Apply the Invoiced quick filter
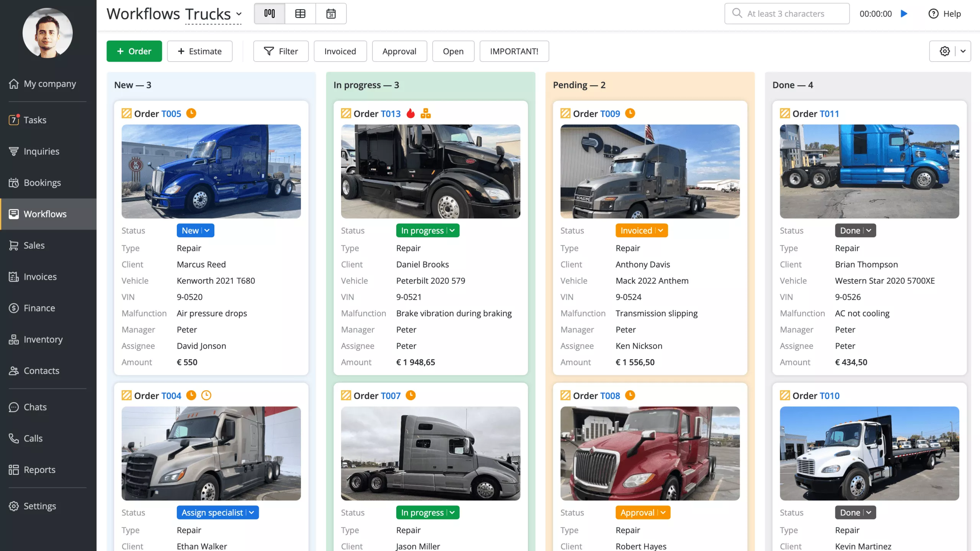980x551 pixels. (x=340, y=51)
